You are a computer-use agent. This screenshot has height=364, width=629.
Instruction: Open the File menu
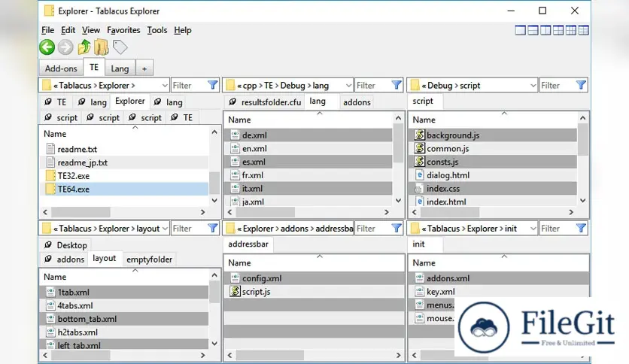47,30
